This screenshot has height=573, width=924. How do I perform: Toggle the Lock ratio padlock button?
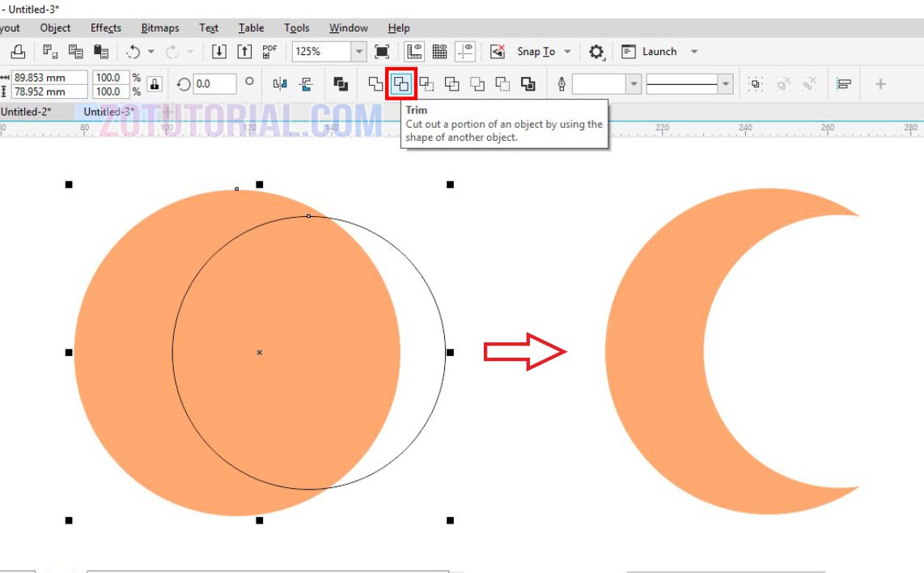[x=155, y=84]
